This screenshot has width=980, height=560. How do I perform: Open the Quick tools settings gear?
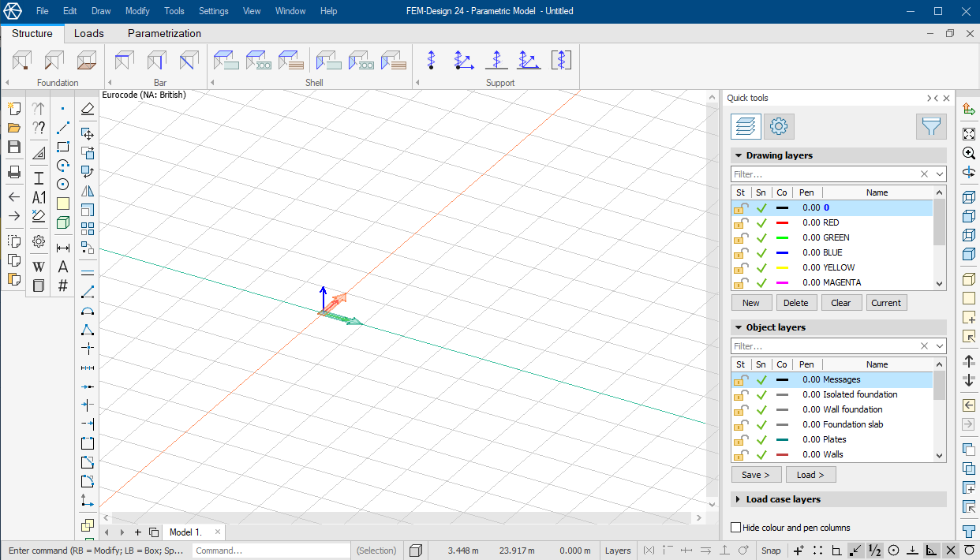pos(779,126)
